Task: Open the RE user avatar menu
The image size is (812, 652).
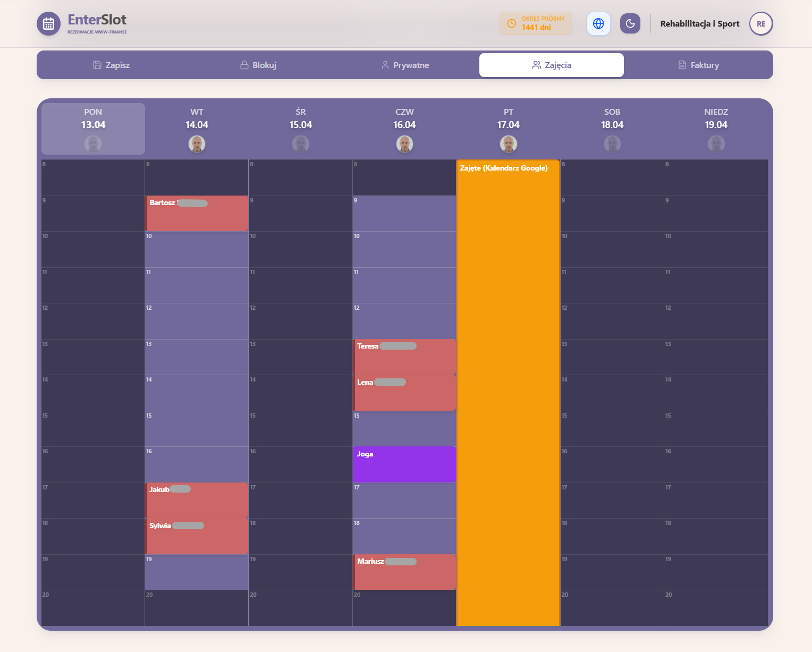Action: pos(761,24)
